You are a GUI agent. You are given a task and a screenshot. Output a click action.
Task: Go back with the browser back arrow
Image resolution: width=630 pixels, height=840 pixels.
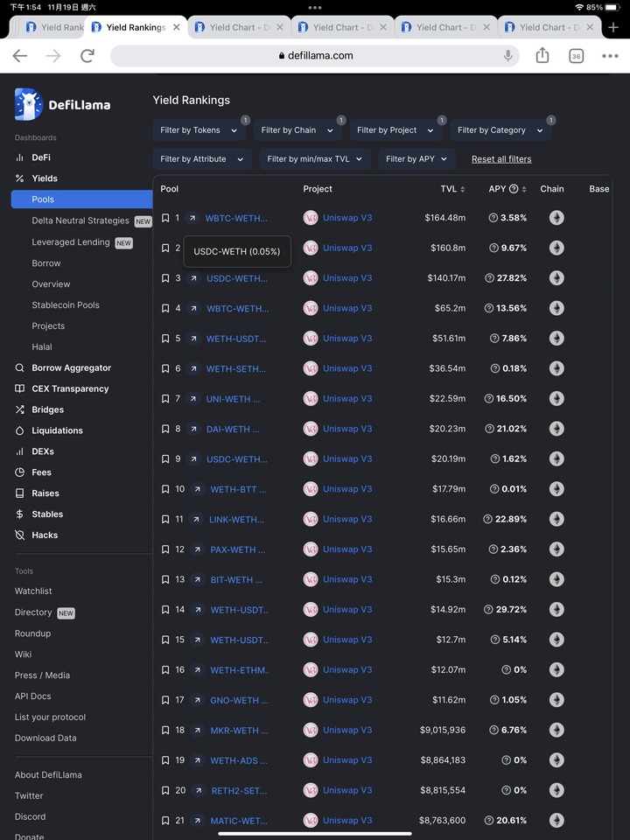point(20,56)
